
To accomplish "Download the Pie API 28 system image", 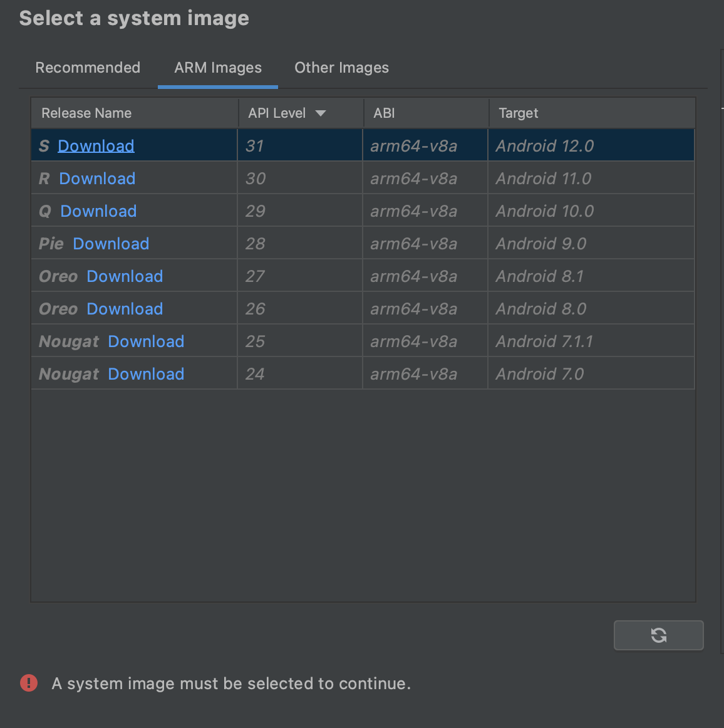I will 111,243.
